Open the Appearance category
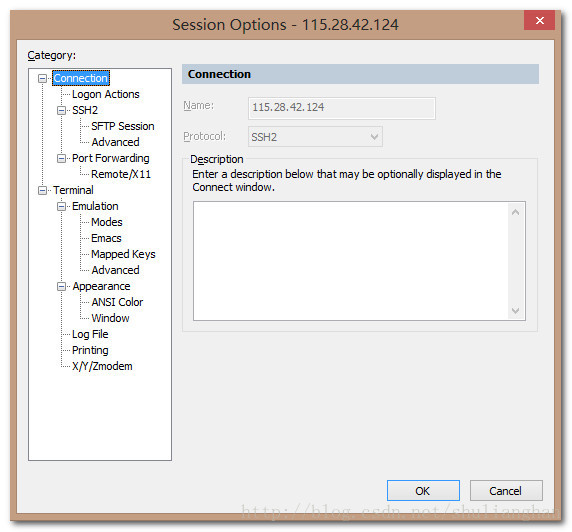The height and width of the screenshot is (532, 572). tap(101, 286)
